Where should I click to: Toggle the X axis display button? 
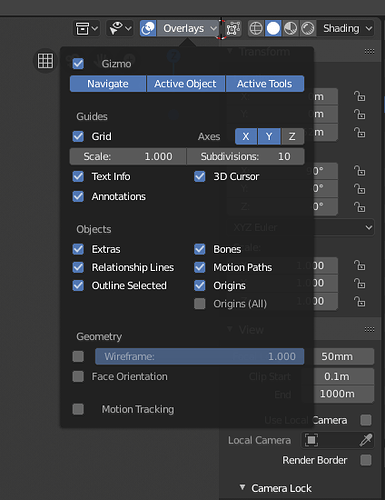tap(246, 136)
